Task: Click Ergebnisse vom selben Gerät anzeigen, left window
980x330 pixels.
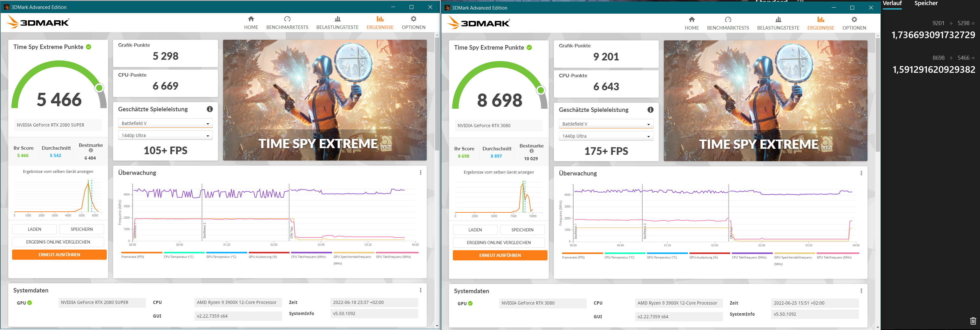Action: tap(58, 172)
